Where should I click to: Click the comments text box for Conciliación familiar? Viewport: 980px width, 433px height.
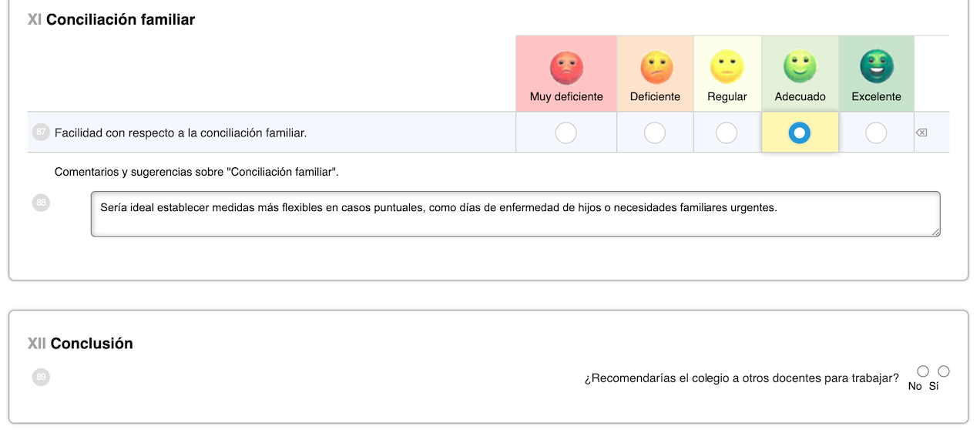pos(515,213)
